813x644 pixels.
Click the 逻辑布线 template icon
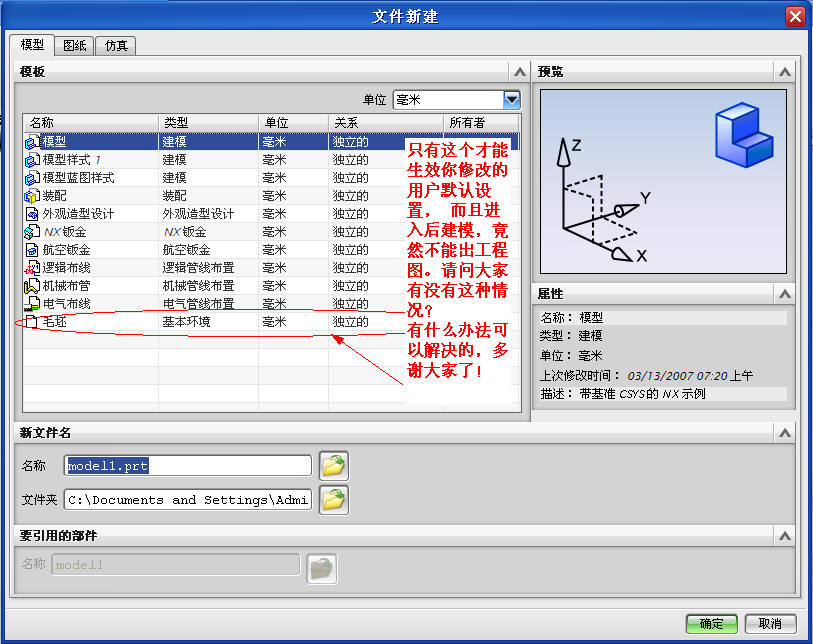point(32,268)
